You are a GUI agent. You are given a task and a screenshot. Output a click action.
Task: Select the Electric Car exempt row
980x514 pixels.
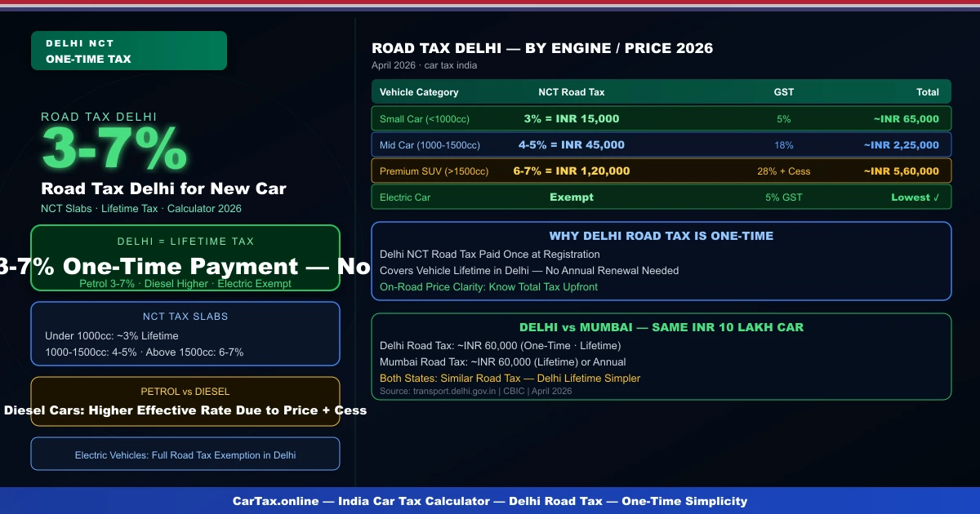pyautogui.click(x=661, y=197)
